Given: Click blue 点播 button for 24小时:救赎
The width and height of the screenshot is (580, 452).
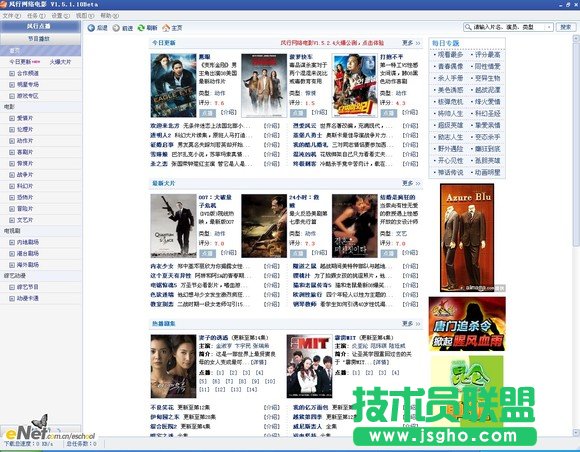Looking at the screenshot, I should 298,253.
